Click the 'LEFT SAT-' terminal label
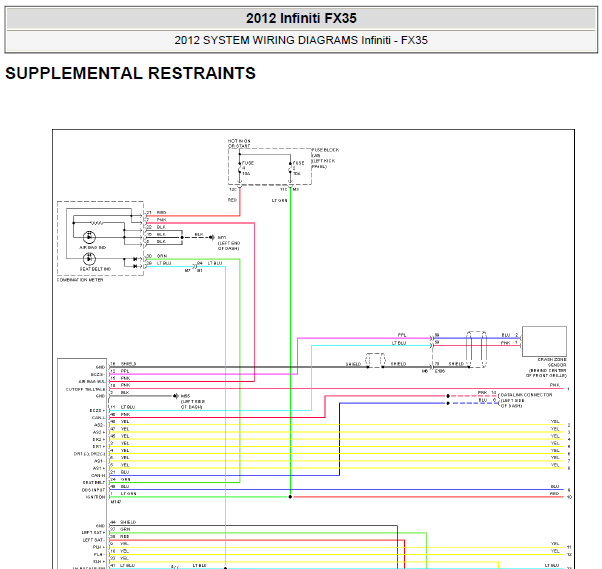The width and height of the screenshot is (602, 569). click(x=94, y=540)
